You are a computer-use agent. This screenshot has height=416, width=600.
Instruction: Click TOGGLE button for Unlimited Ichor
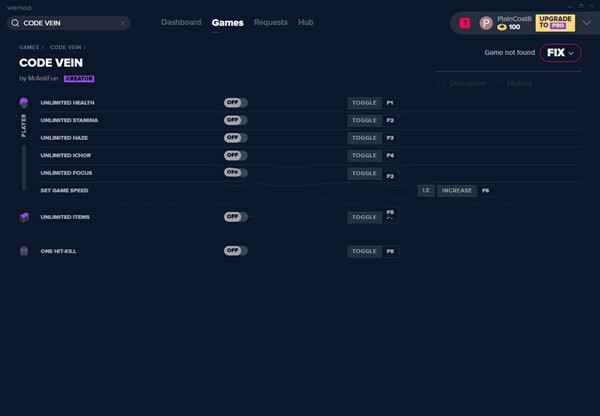(x=364, y=156)
